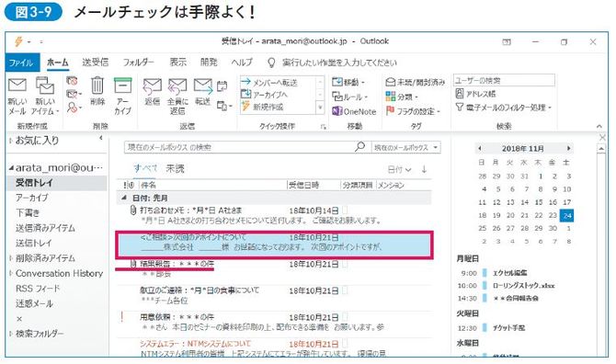Reply using the 返信 icon
Image resolution: width=616 pixels, height=364 pixels.
[x=152, y=92]
